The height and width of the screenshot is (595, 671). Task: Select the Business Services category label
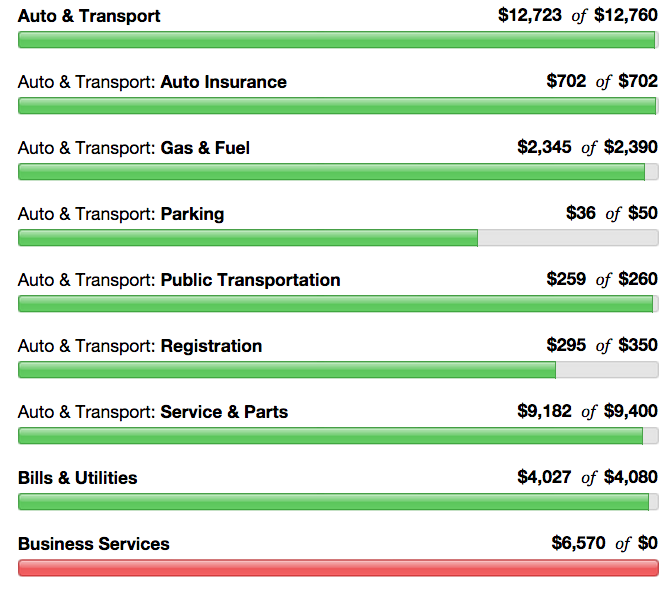(x=94, y=544)
